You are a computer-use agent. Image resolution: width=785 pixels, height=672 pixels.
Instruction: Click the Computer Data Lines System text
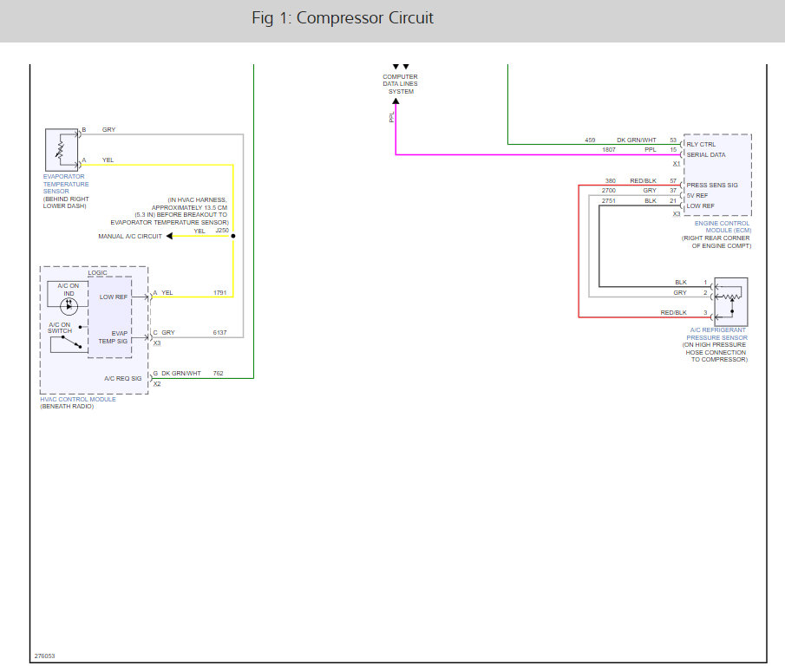pyautogui.click(x=400, y=84)
